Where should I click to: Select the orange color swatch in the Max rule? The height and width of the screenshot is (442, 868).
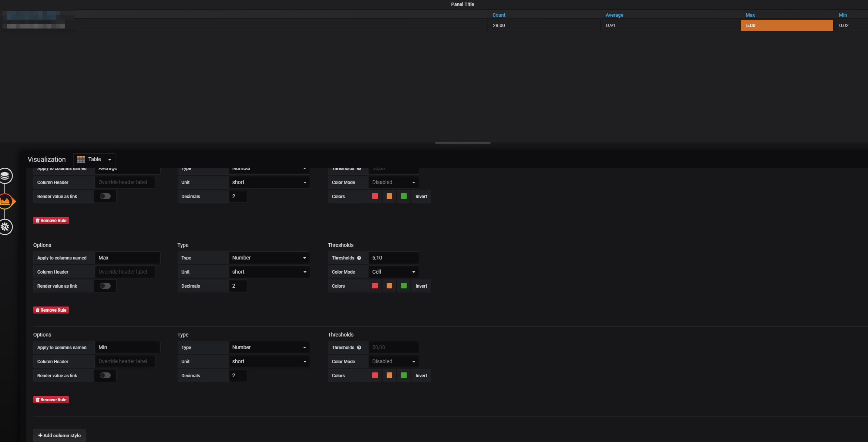tap(389, 285)
